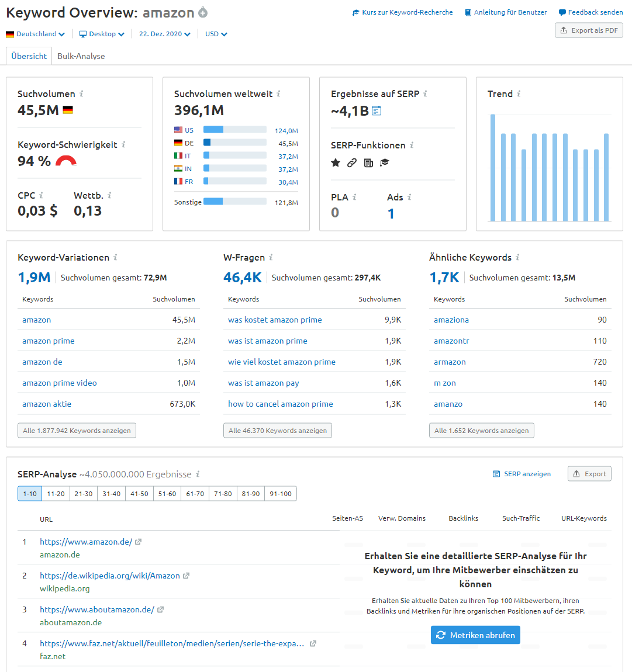Click the info icon beside SERP-Funktionen

tap(412, 145)
